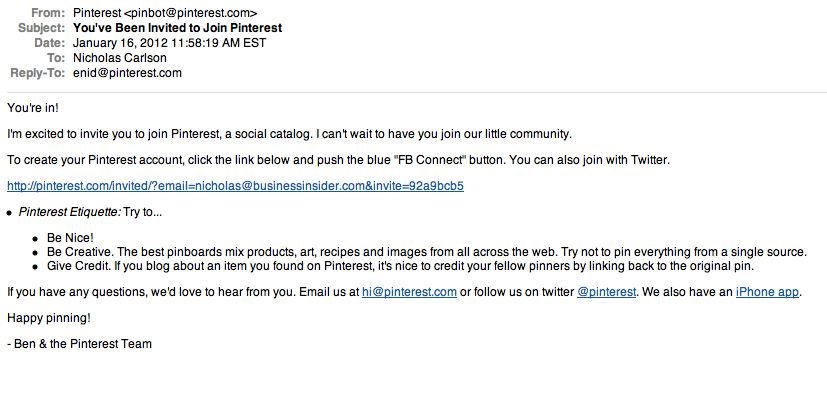
Task: Click the "FB Connect" instruction sentence
Action: pos(338,160)
